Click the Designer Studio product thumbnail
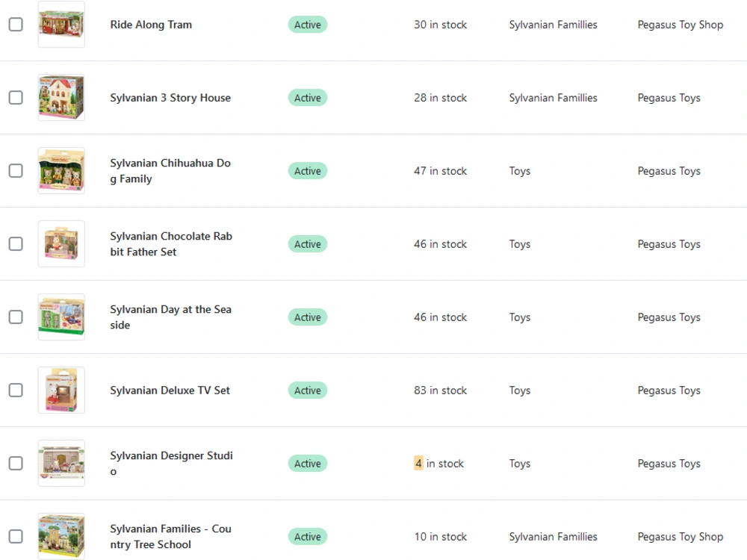Viewport: 747px width, 560px height. pyautogui.click(x=61, y=464)
